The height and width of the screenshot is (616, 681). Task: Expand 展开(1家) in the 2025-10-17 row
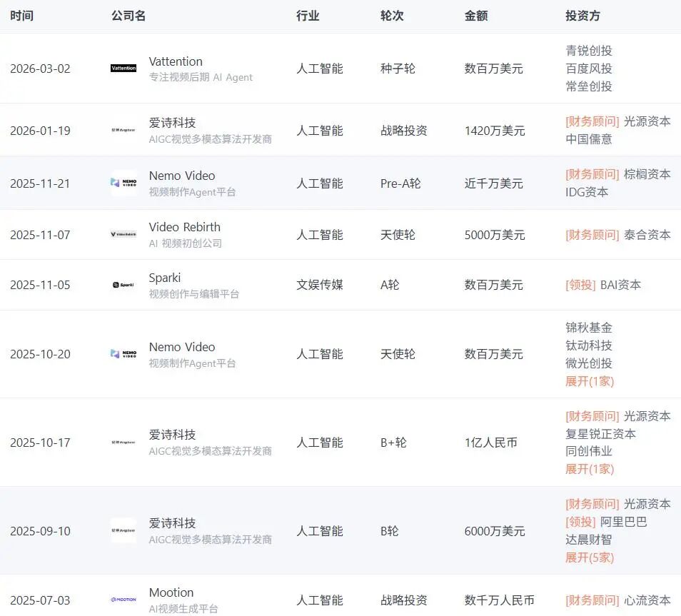(589, 469)
